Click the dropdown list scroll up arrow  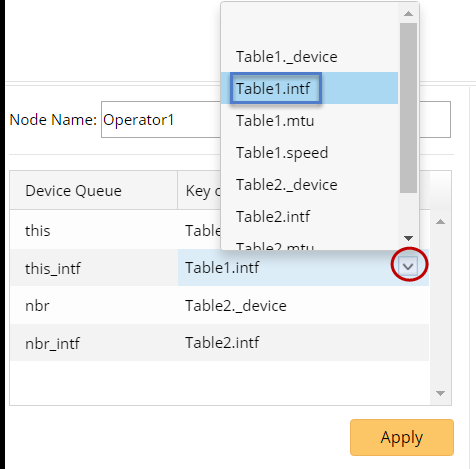[x=408, y=13]
